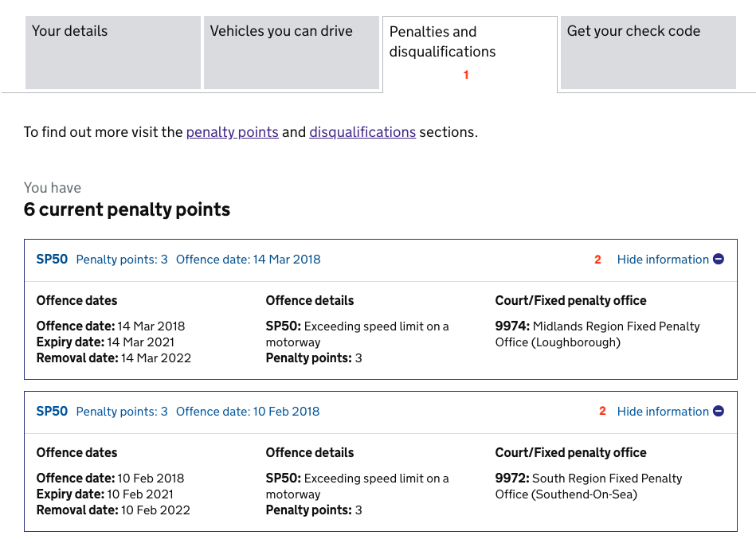Click 'Expiry date: 10 Feb 2021'
The height and width of the screenshot is (543, 756).
click(104, 494)
